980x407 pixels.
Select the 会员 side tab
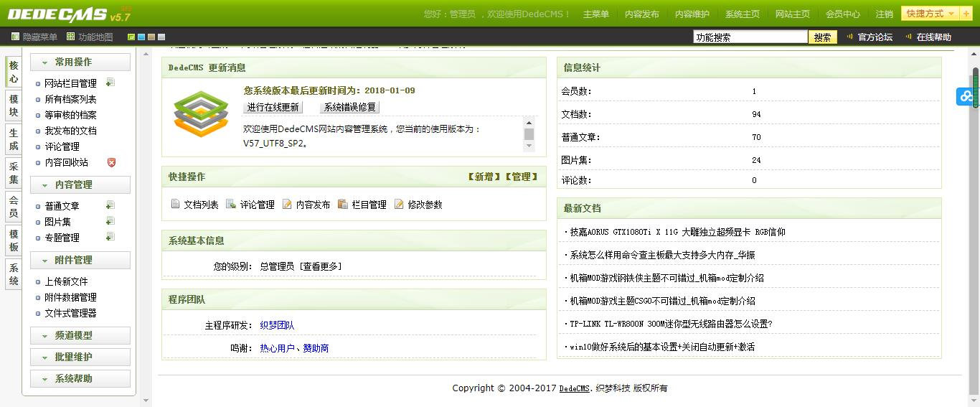click(14, 207)
